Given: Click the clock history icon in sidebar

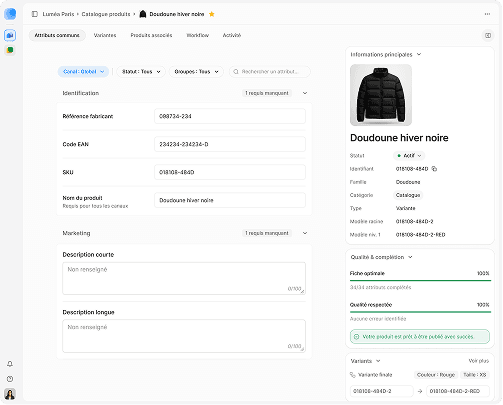Looking at the screenshot, I should (x=10, y=379).
